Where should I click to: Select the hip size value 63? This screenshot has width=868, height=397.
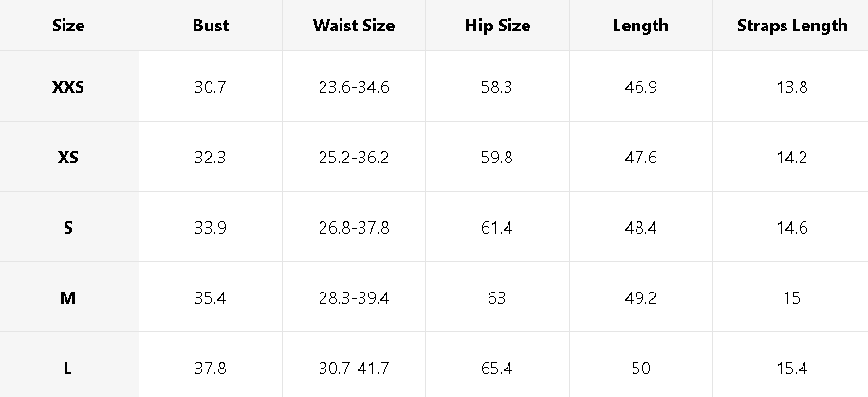[x=497, y=298]
